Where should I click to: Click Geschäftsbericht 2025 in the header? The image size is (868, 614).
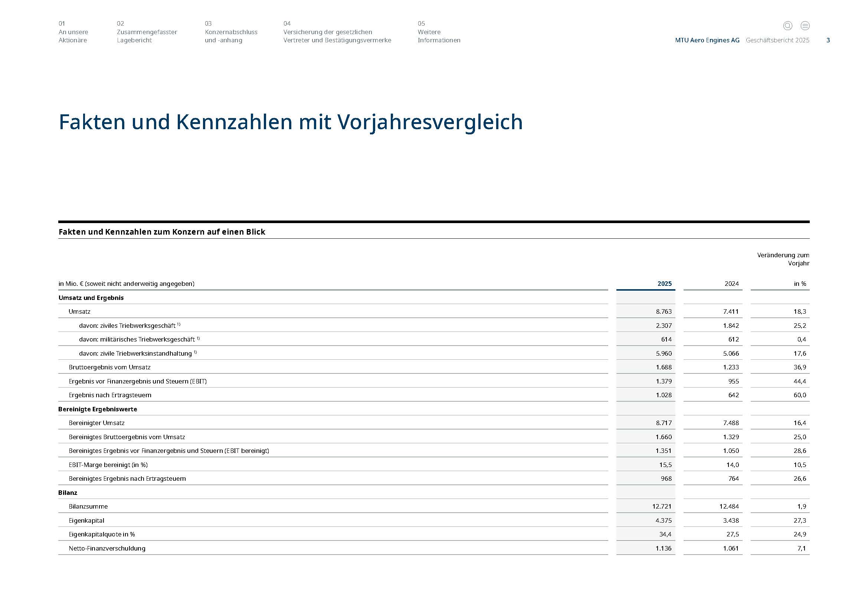[777, 40]
